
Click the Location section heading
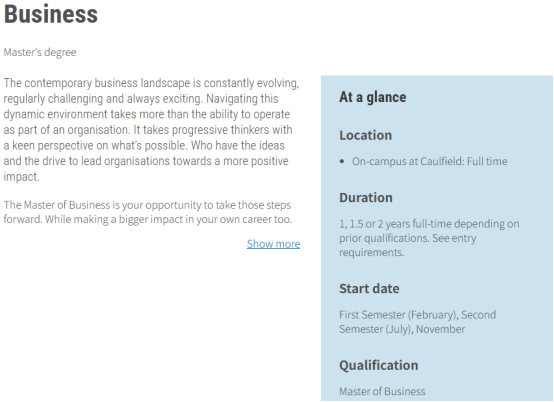tap(365, 135)
